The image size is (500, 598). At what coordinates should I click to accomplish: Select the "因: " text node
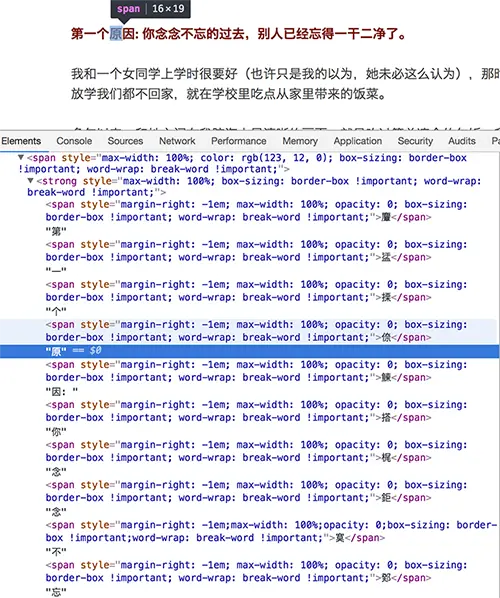62,391
